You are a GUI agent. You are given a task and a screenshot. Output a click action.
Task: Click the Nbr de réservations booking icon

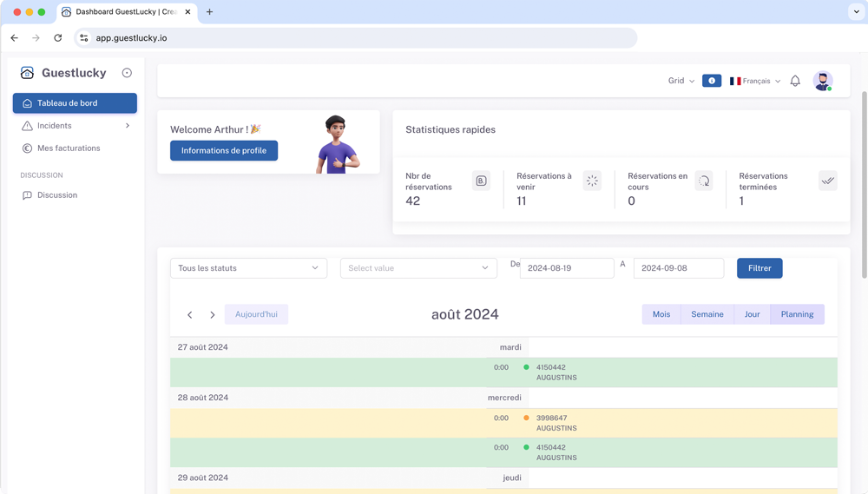pyautogui.click(x=481, y=181)
